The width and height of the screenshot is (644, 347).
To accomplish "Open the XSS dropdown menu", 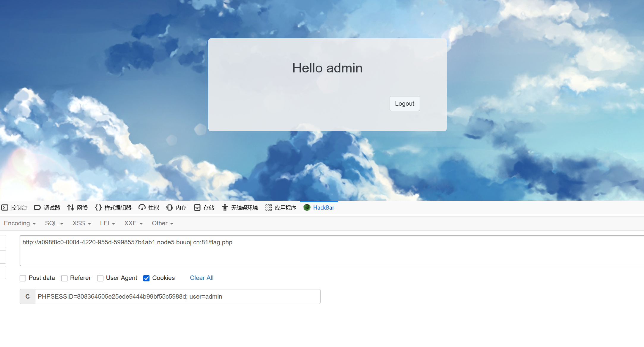I will click(82, 223).
